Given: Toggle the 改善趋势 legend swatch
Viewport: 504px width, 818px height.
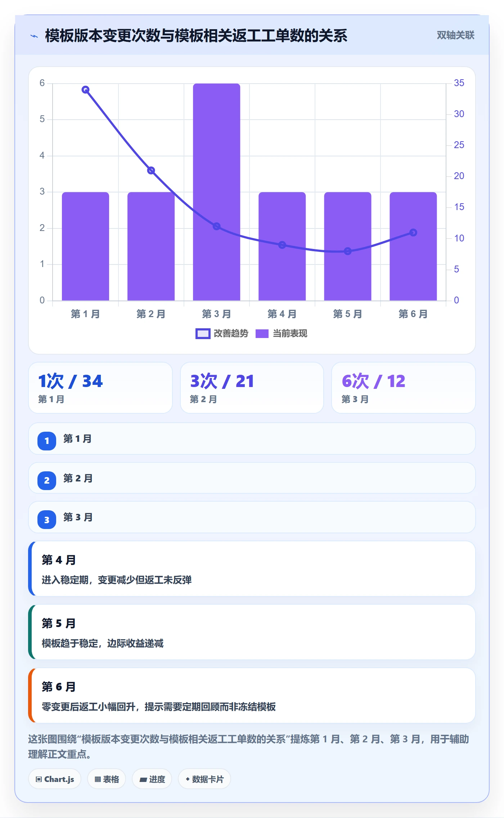Looking at the screenshot, I should [x=203, y=334].
